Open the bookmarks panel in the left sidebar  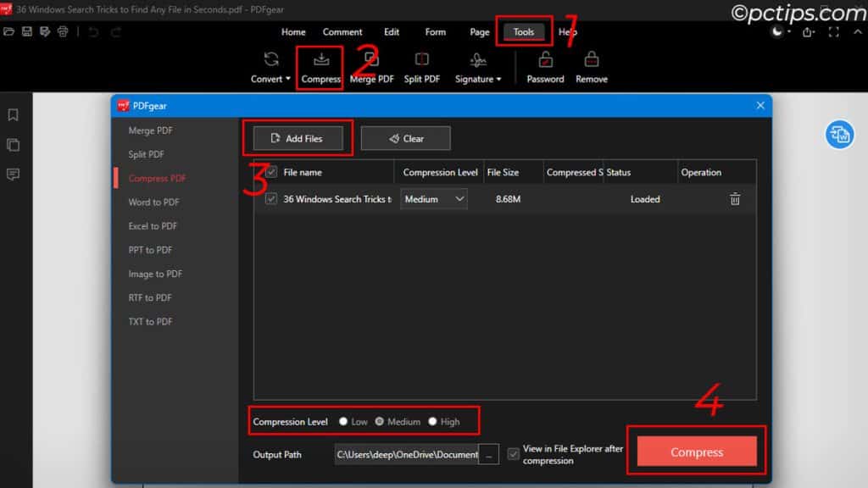[x=13, y=115]
